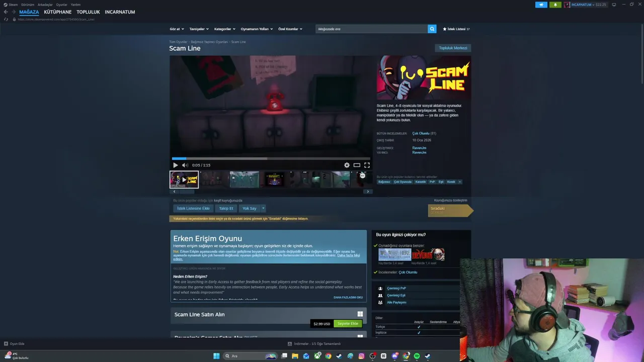Mute the trailer volume speaker icon
The height and width of the screenshot is (362, 644).
185,165
